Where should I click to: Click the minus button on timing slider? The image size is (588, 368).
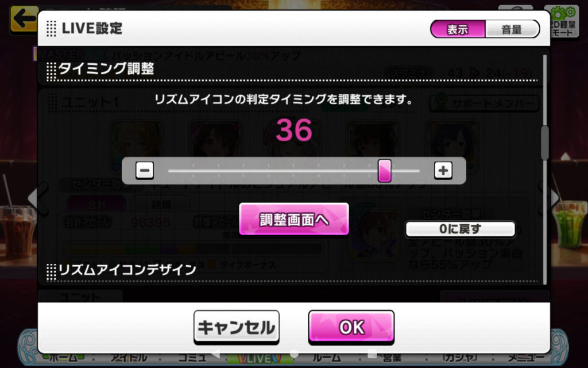(144, 171)
